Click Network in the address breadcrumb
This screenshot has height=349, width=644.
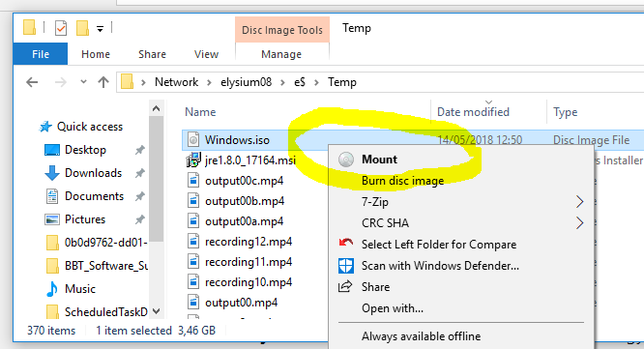(176, 82)
